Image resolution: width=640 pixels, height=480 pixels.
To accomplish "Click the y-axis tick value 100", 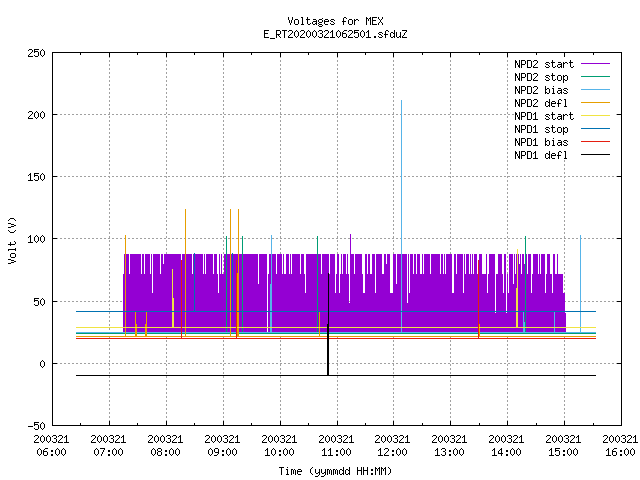I will [36, 239].
